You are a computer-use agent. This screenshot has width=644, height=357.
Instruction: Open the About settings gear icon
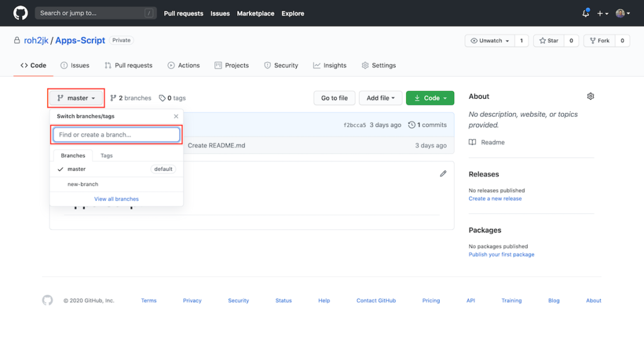pos(591,96)
